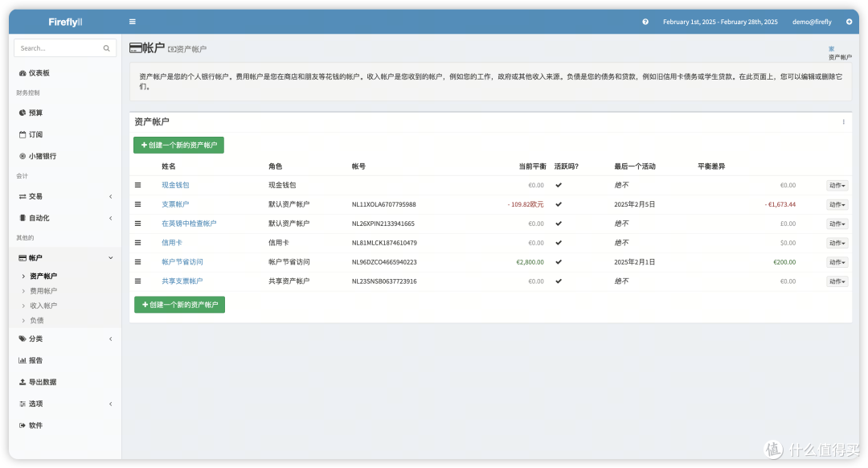Click the active checkmark for 信用卡
Image resolution: width=868 pixels, height=468 pixels.
point(559,243)
